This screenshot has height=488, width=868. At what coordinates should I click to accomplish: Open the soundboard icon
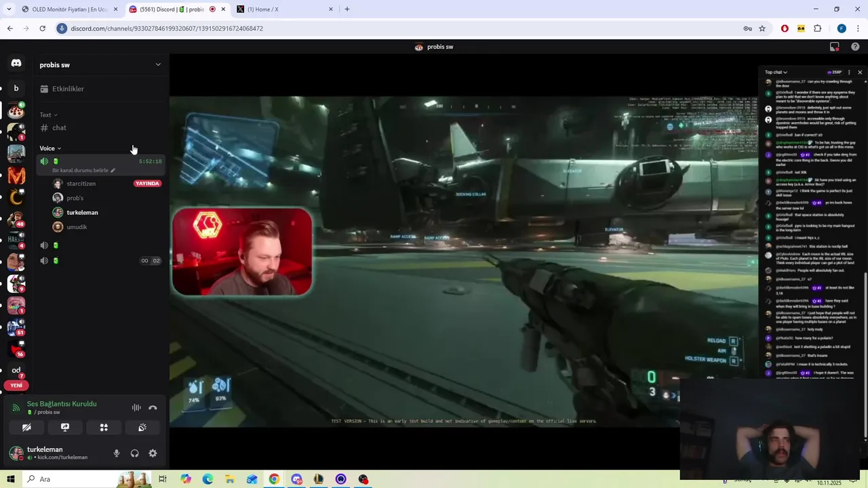142,428
